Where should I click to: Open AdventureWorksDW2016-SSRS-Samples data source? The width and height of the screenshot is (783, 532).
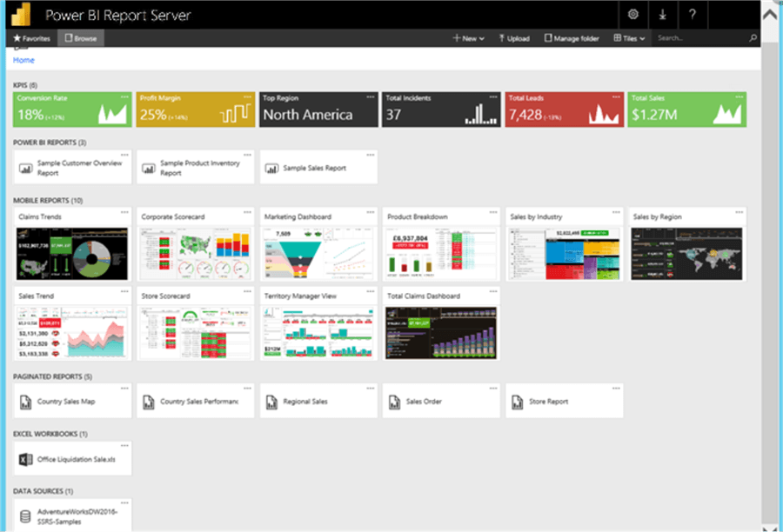pos(72,515)
